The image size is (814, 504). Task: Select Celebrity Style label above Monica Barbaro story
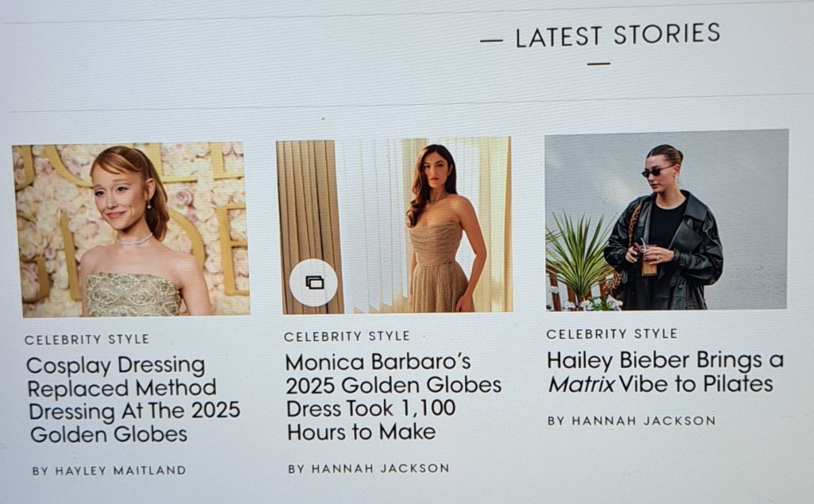(347, 336)
